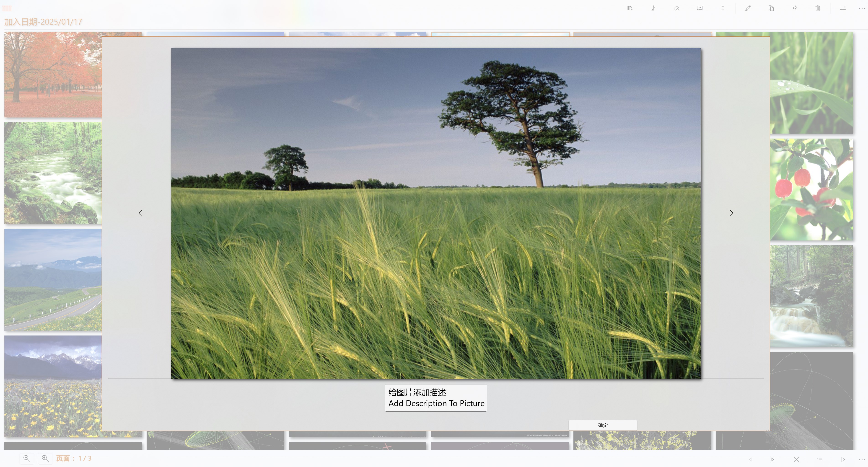Click the zoom out magnifier button
Viewport: 868px width, 467px height.
pos(27,459)
